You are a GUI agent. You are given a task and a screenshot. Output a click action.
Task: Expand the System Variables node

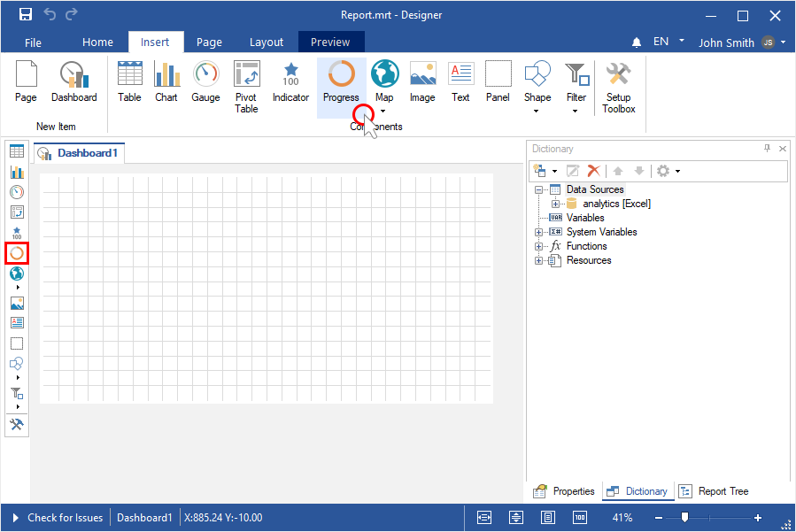click(x=538, y=232)
